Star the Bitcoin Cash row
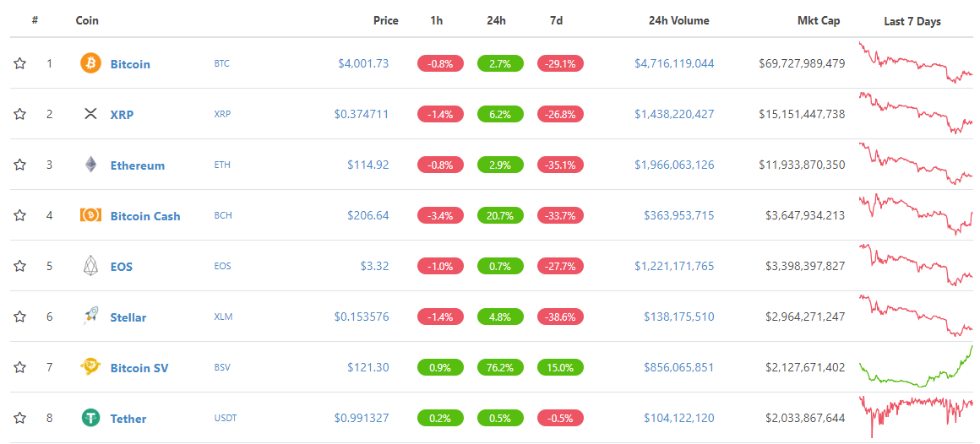 [x=20, y=215]
